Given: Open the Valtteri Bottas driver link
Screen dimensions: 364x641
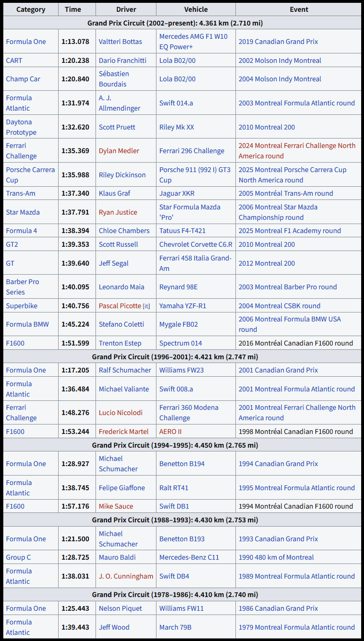Looking at the screenshot, I should (120, 42).
